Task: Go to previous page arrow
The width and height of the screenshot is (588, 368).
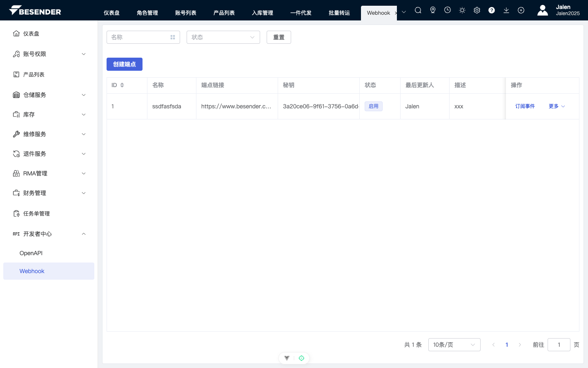Action: [494, 345]
